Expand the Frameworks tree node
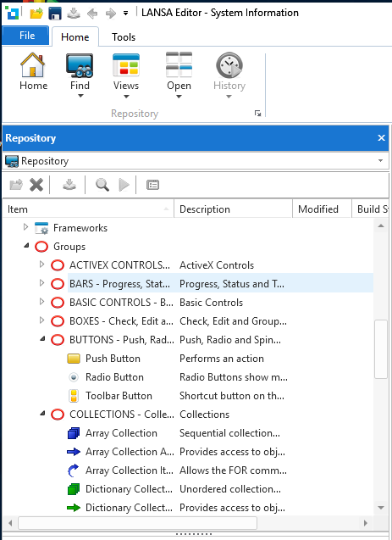Screen dimensions: 392x540 click(x=25, y=227)
